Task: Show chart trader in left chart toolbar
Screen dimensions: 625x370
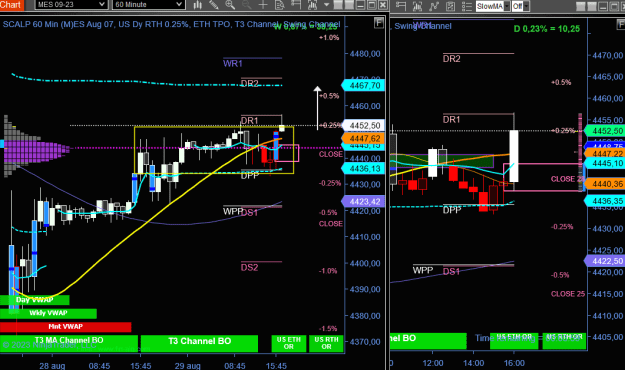Action: pos(296,5)
